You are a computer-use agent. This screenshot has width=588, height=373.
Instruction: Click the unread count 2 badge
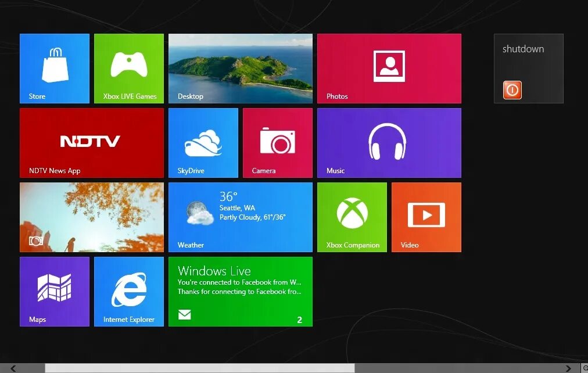pyautogui.click(x=300, y=320)
